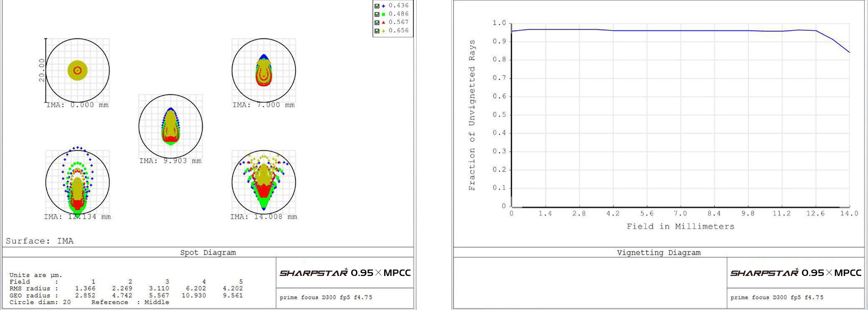Disable the 0.567 wavelength checkbox
Viewport: 868px width, 310px height.
click(x=377, y=22)
